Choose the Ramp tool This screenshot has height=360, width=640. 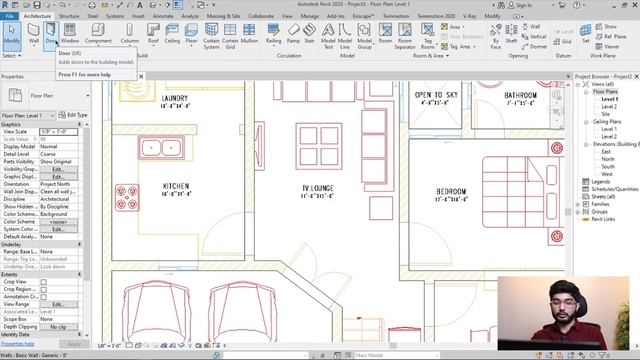point(293,34)
